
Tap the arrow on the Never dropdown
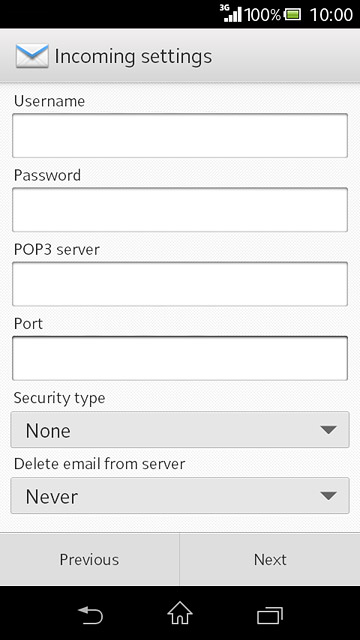pyautogui.click(x=328, y=496)
